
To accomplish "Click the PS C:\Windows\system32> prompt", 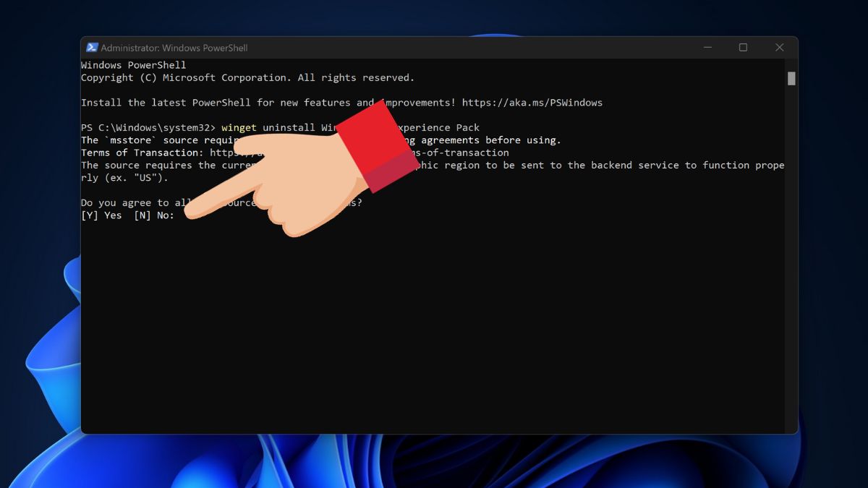I will [x=148, y=128].
